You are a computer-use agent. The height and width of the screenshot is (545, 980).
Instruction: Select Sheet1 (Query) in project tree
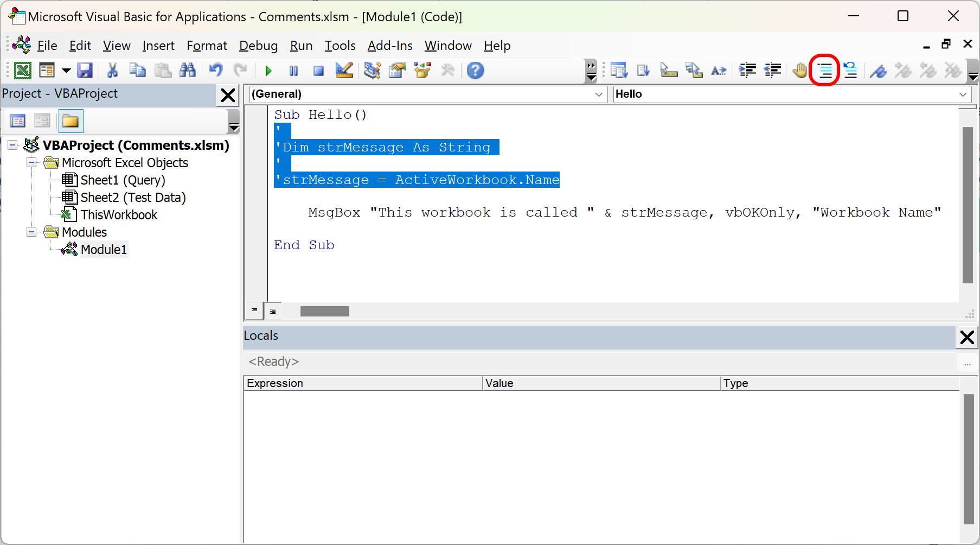[123, 180]
